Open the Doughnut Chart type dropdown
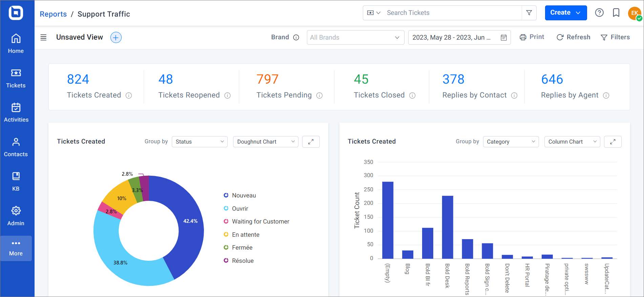This screenshot has width=644, height=297. point(266,142)
